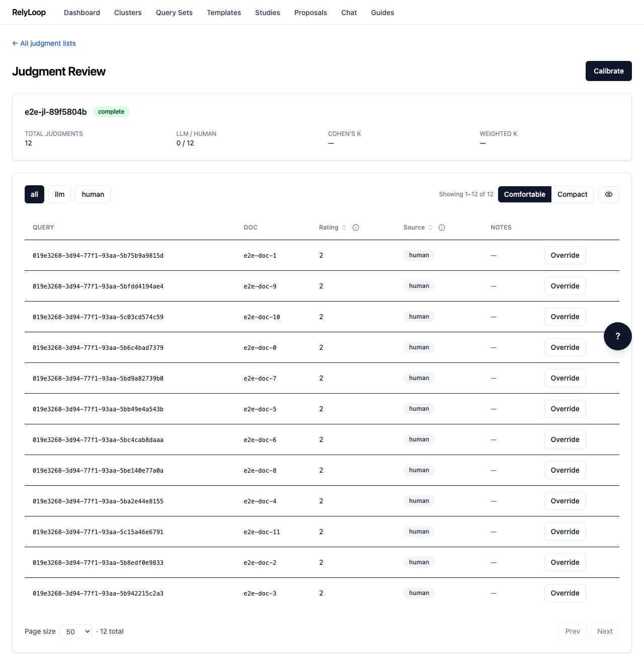Override the judgment for e2e-doc-10

(565, 317)
